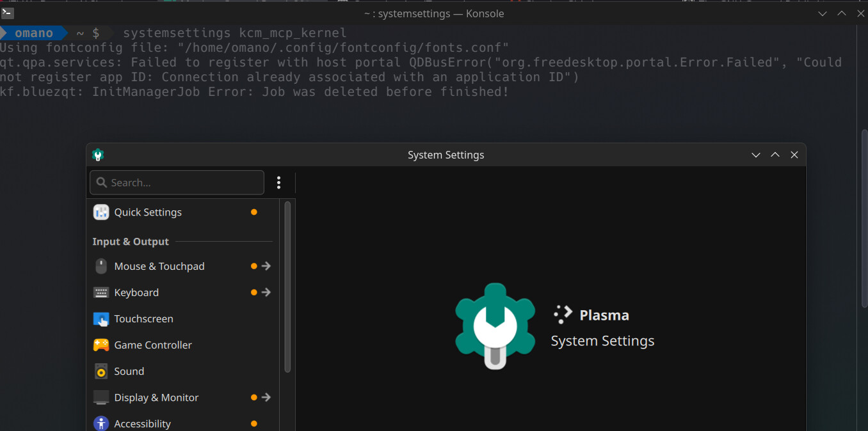Open the three-dot hamburger menu
Image resolution: width=868 pixels, height=431 pixels.
click(278, 183)
